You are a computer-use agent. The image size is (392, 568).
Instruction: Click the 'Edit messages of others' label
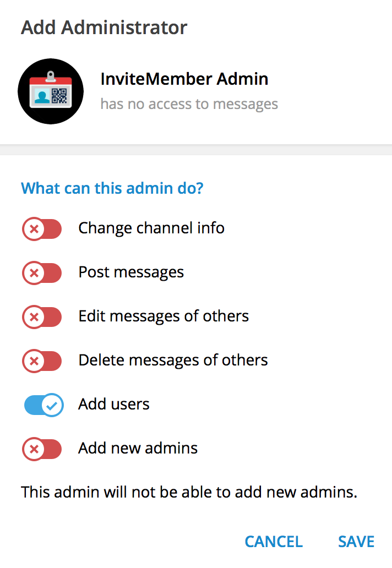click(164, 316)
